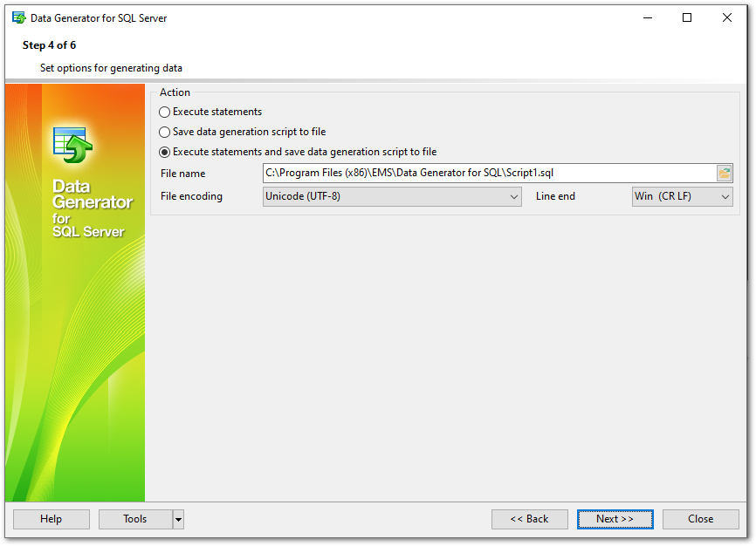This screenshot has height=546, width=756.
Task: Close the window via title bar X
Action: pos(727,17)
